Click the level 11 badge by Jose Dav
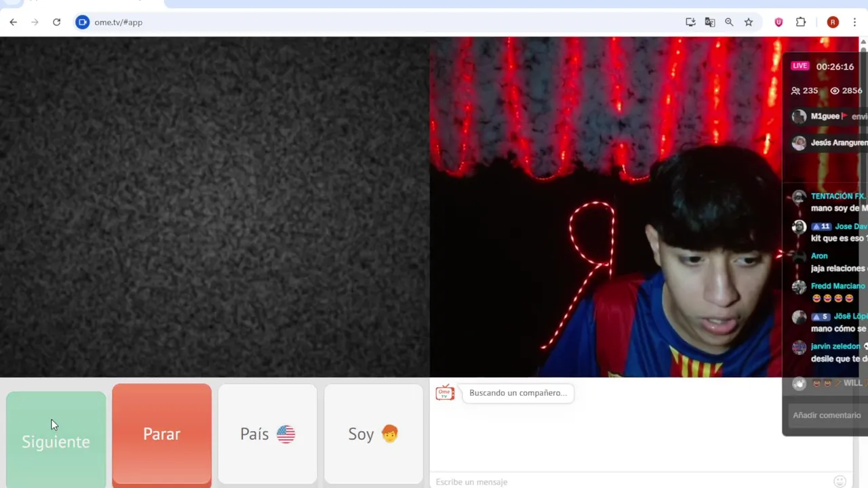The width and height of the screenshot is (868, 488). tap(821, 226)
